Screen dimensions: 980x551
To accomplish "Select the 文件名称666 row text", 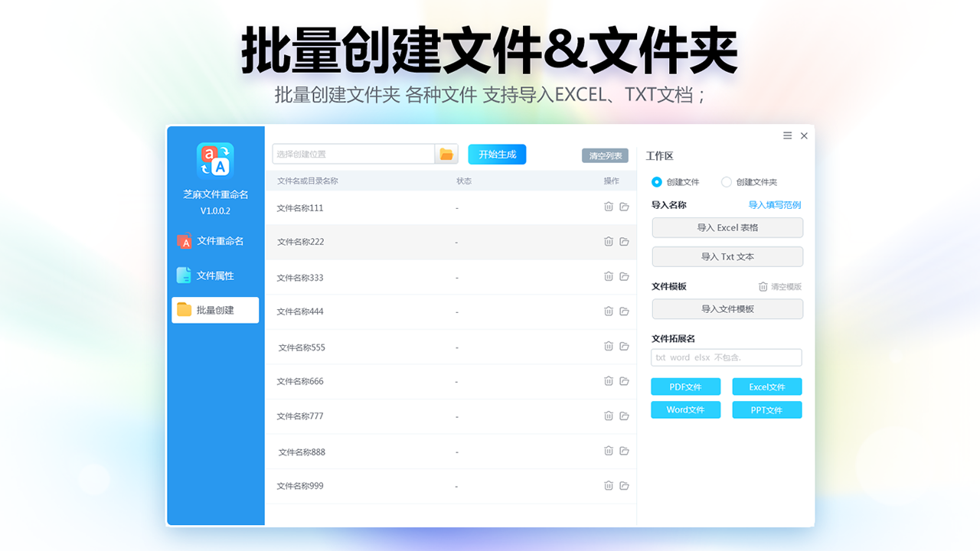I will click(300, 381).
